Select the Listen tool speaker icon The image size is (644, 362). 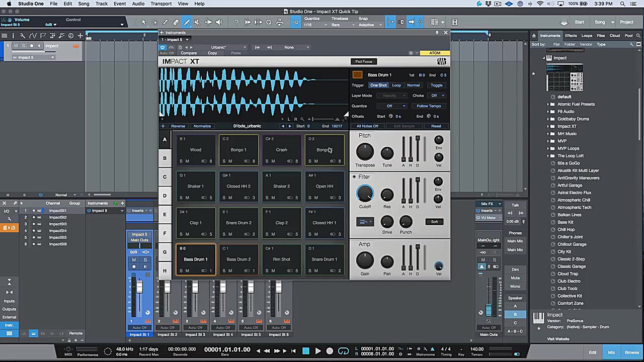pos(219,22)
